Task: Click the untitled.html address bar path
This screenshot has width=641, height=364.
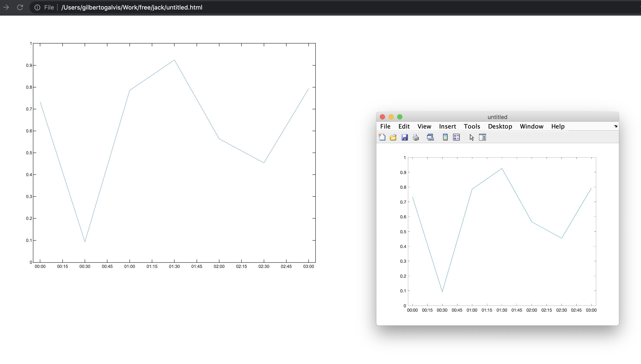Action: (x=132, y=7)
